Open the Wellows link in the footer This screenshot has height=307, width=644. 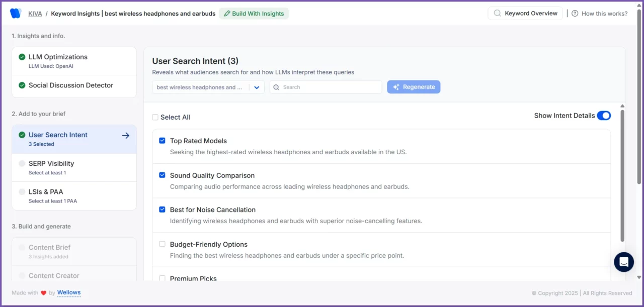[68, 292]
